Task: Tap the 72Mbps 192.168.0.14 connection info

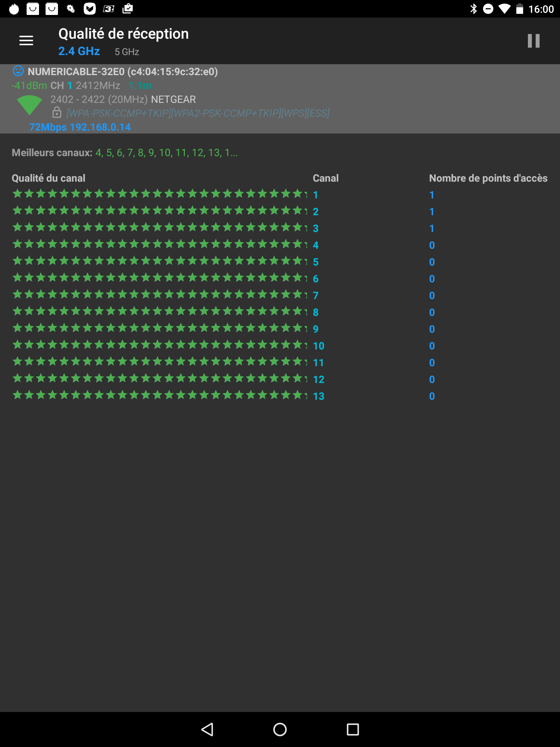Action: (x=80, y=127)
